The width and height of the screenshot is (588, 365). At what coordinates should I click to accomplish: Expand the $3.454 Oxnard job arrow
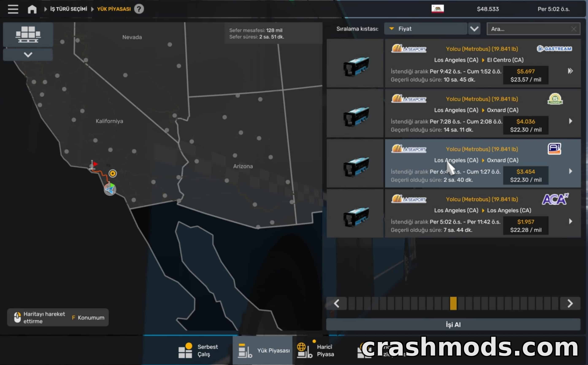(571, 171)
